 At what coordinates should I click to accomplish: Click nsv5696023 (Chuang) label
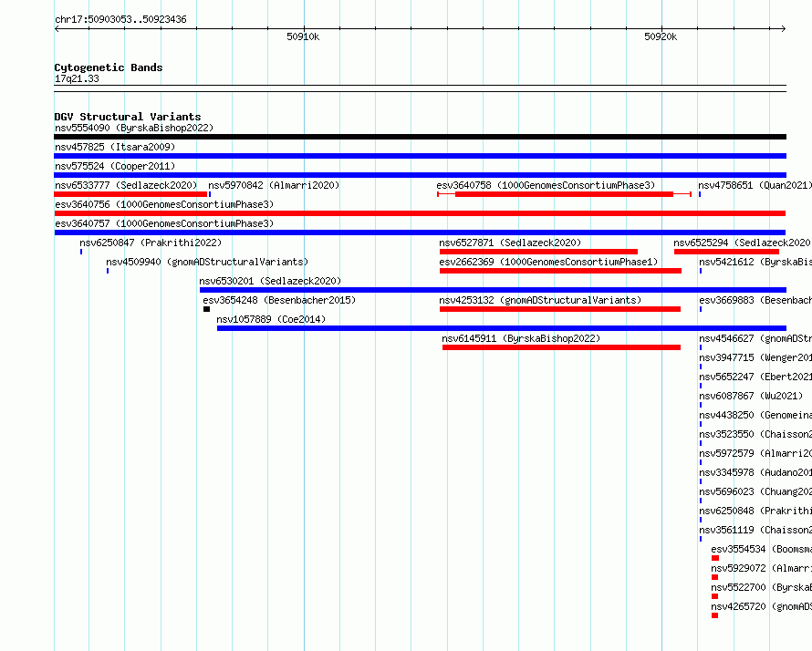tap(755, 491)
